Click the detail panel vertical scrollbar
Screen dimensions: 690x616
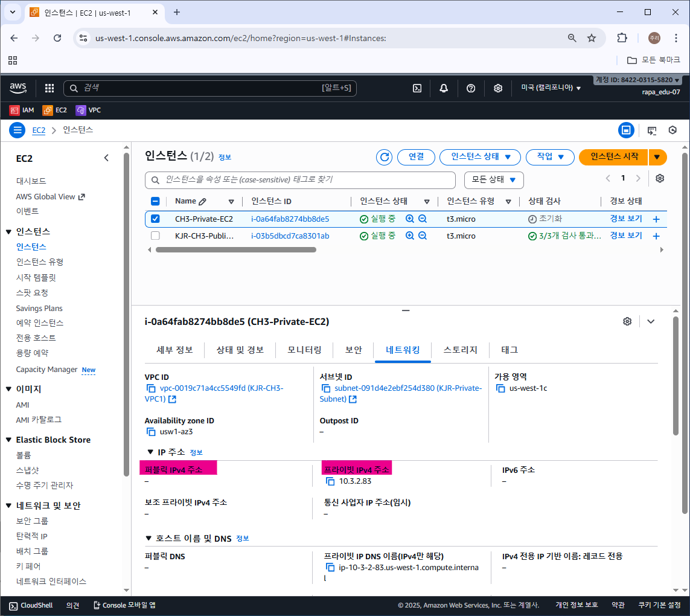[x=676, y=376]
